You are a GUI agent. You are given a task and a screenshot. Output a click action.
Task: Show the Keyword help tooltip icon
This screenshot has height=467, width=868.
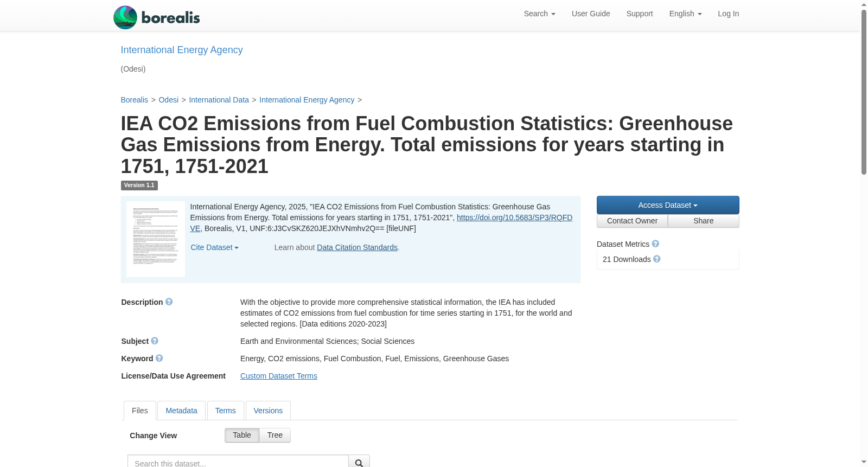(159, 359)
